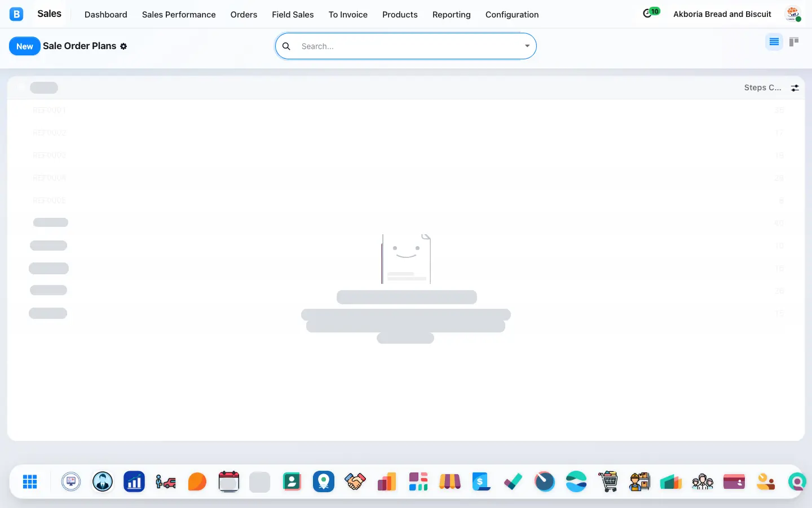The height and width of the screenshot is (508, 812).
Task: Switch to list view
Action: [x=774, y=42]
